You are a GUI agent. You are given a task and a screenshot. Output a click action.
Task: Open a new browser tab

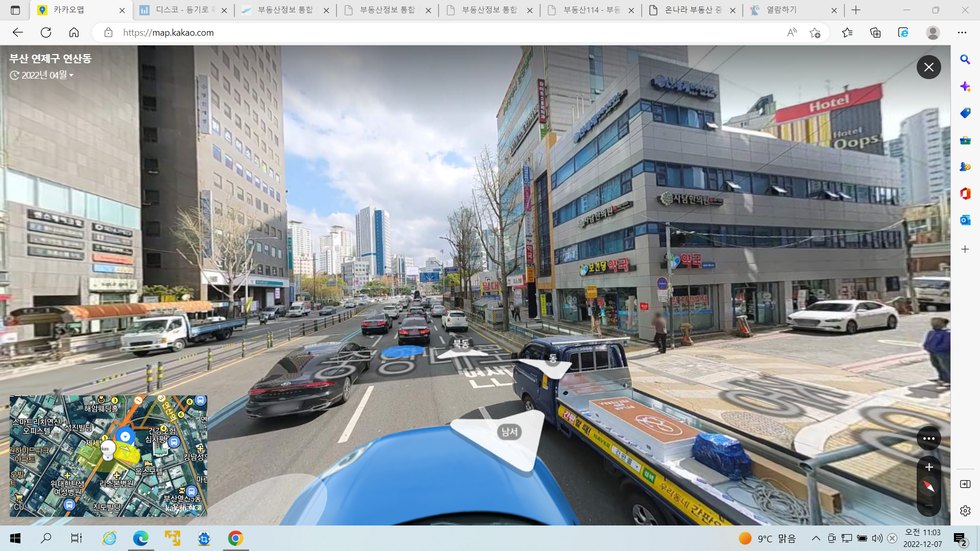click(x=856, y=10)
